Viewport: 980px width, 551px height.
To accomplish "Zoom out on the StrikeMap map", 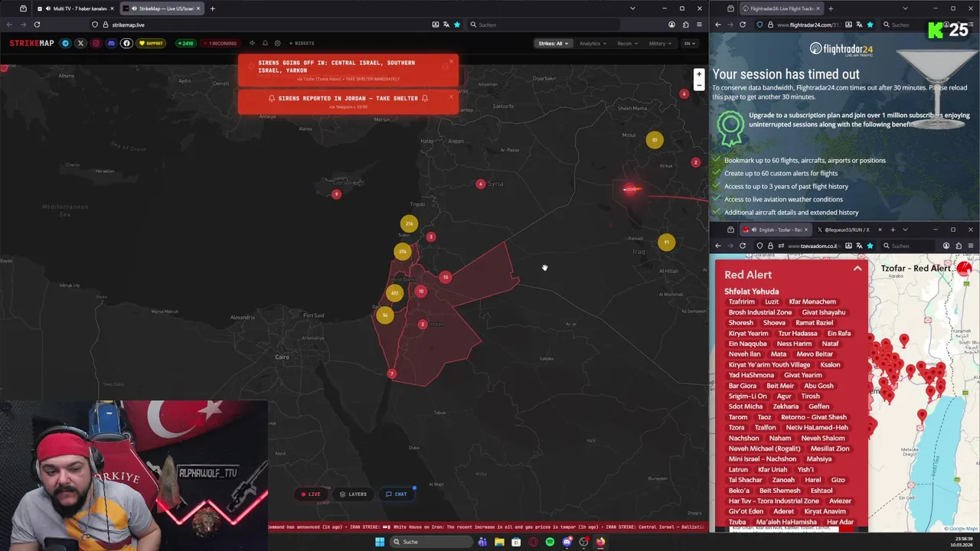I will [x=698, y=86].
